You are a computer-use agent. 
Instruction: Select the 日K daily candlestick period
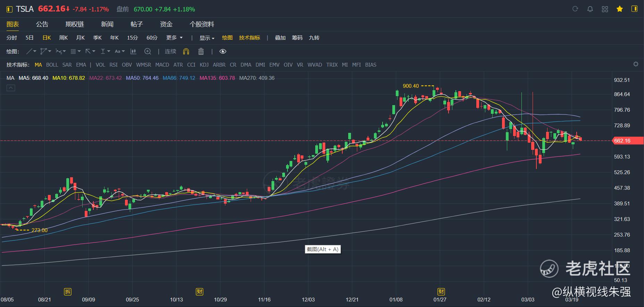click(47, 38)
